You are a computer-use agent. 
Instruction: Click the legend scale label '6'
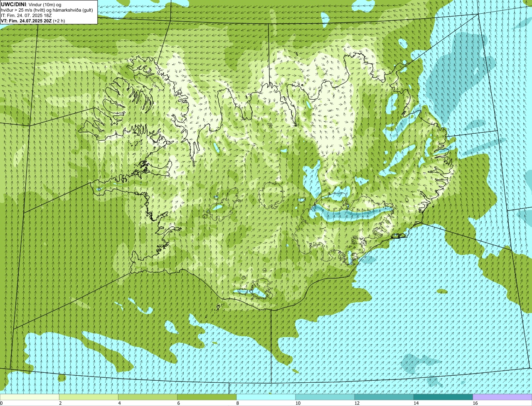coord(179,403)
